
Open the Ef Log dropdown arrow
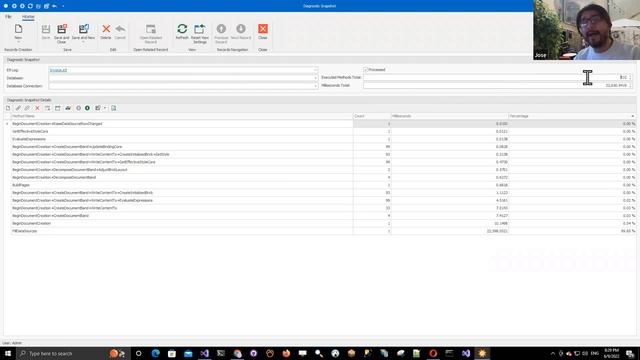[315, 70]
